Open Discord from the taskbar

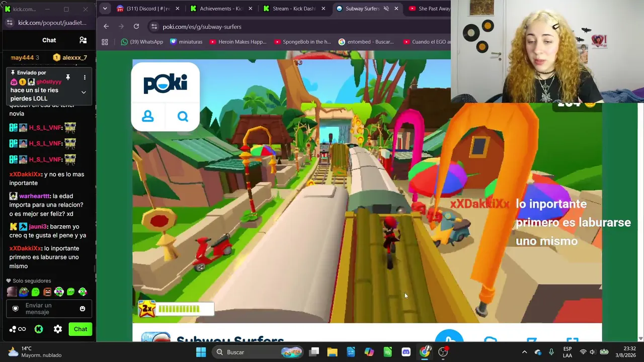pyautogui.click(x=406, y=352)
